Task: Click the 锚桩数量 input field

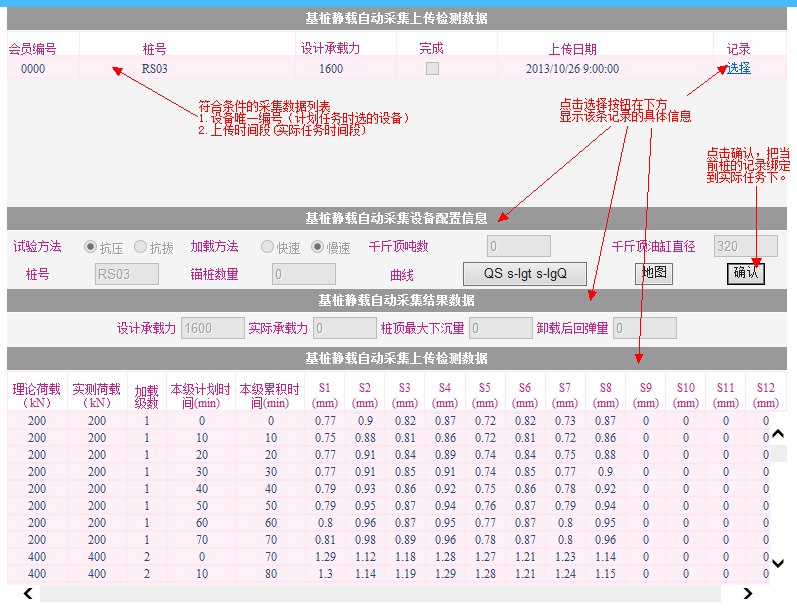Action: [303, 274]
